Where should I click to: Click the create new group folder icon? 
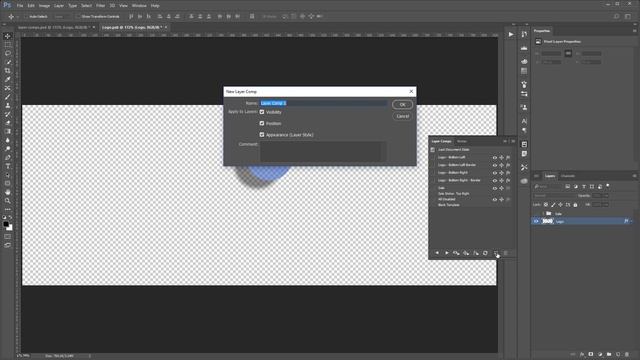coord(609,354)
